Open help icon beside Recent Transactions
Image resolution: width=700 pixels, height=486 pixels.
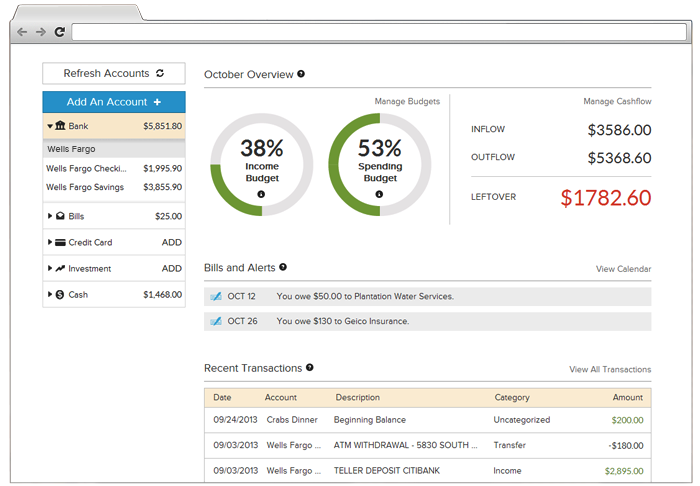310,367
